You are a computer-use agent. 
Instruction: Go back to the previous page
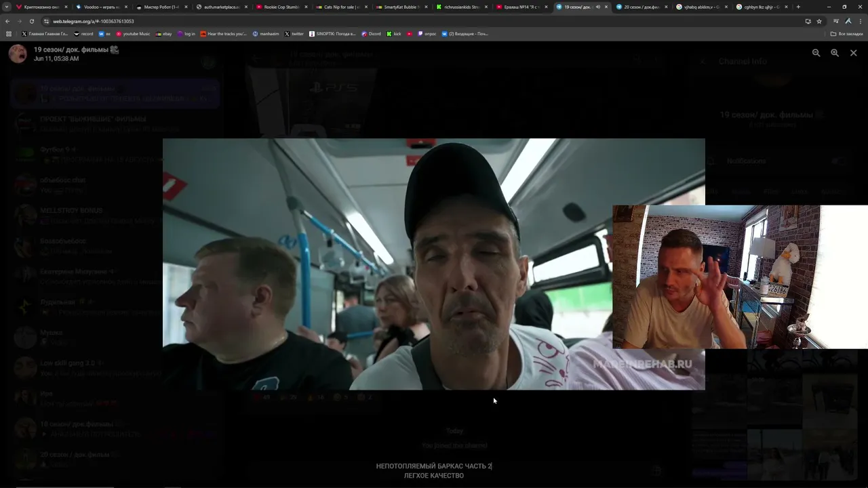(x=8, y=21)
